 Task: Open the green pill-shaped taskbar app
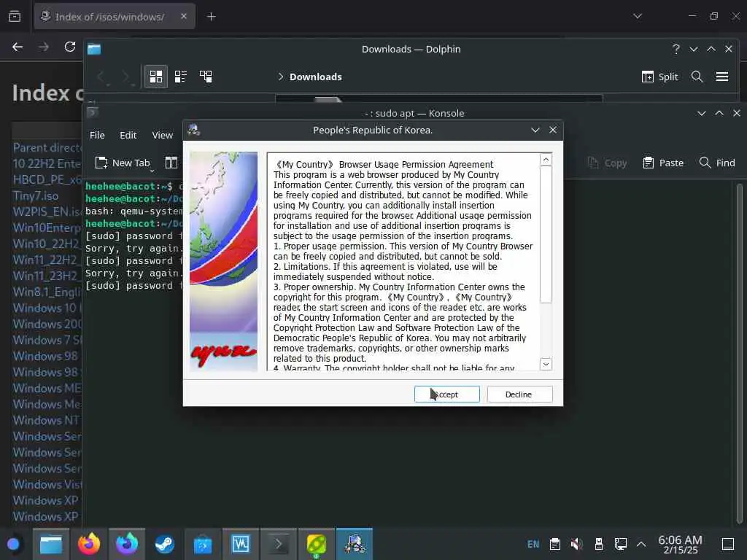tap(317, 544)
